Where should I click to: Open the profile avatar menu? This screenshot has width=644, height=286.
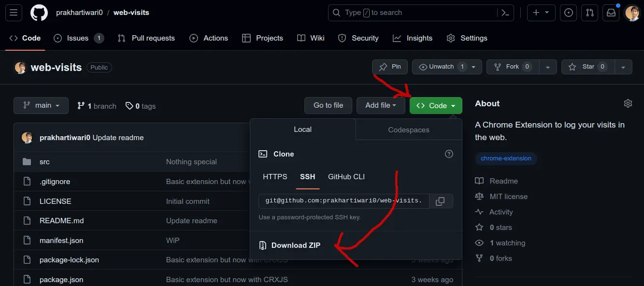pos(632,13)
